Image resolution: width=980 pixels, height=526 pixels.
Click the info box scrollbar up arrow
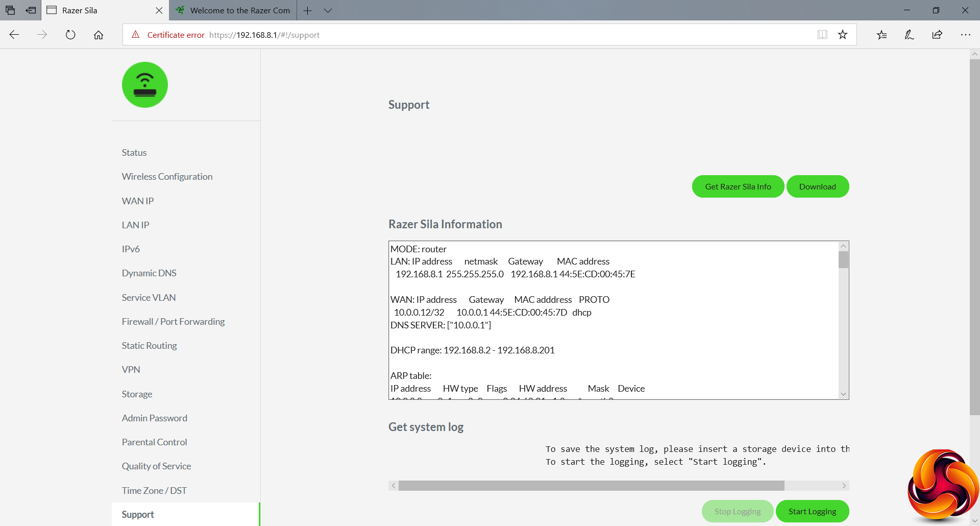click(844, 246)
